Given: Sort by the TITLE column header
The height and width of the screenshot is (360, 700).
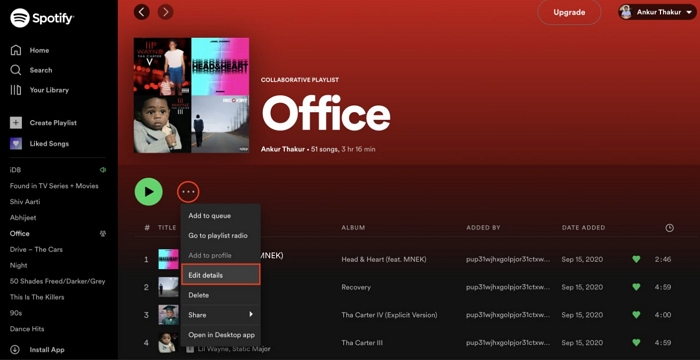Looking at the screenshot, I should pos(167,228).
